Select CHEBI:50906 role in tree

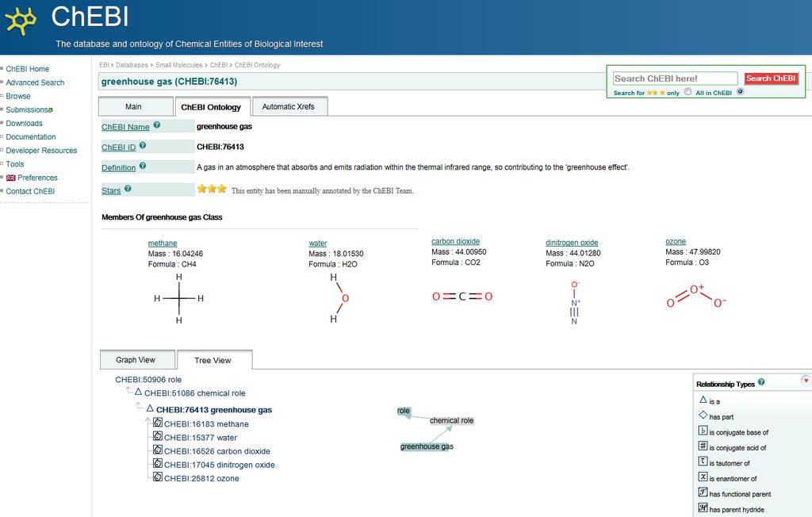coord(148,380)
